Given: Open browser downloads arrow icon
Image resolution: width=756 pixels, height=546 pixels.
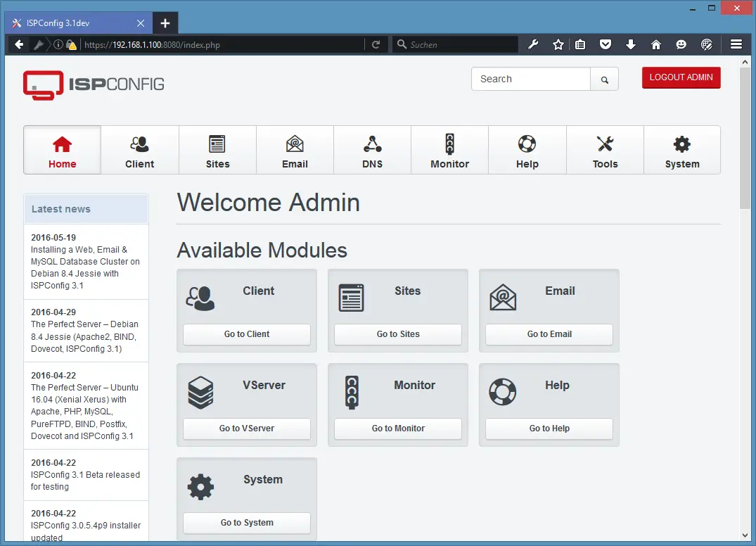Looking at the screenshot, I should (x=631, y=45).
